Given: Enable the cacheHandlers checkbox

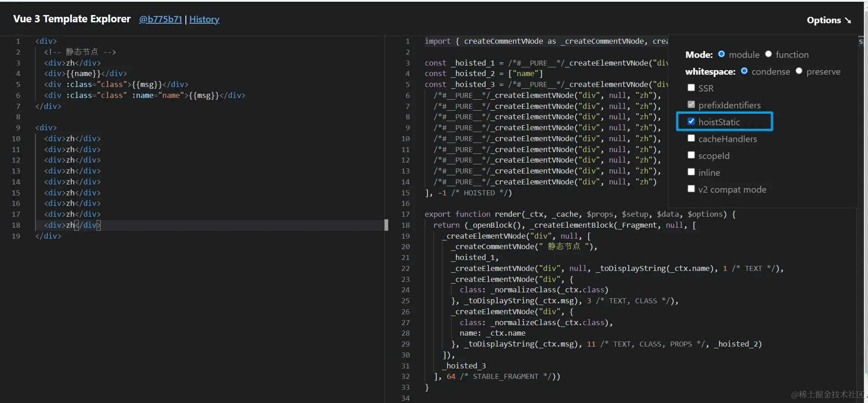Looking at the screenshot, I should point(691,138).
